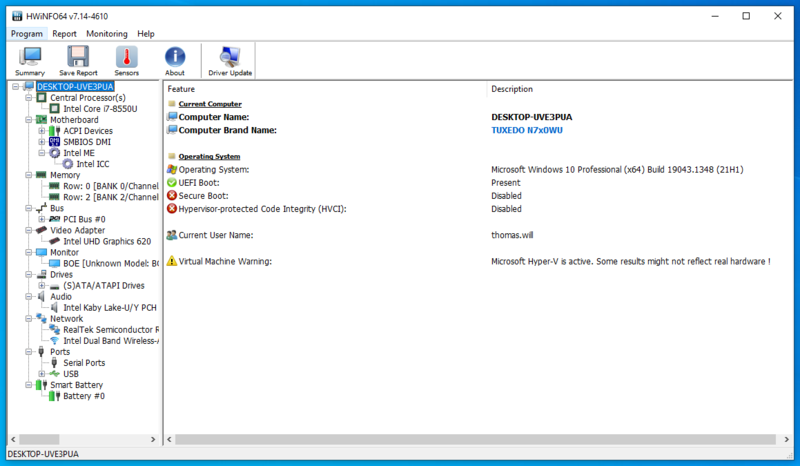Click the Computer Name row

479,117
